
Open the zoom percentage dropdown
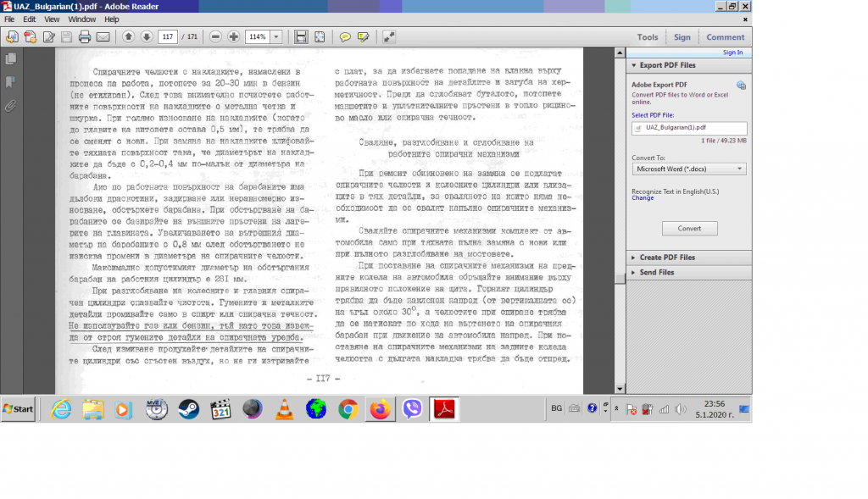277,37
